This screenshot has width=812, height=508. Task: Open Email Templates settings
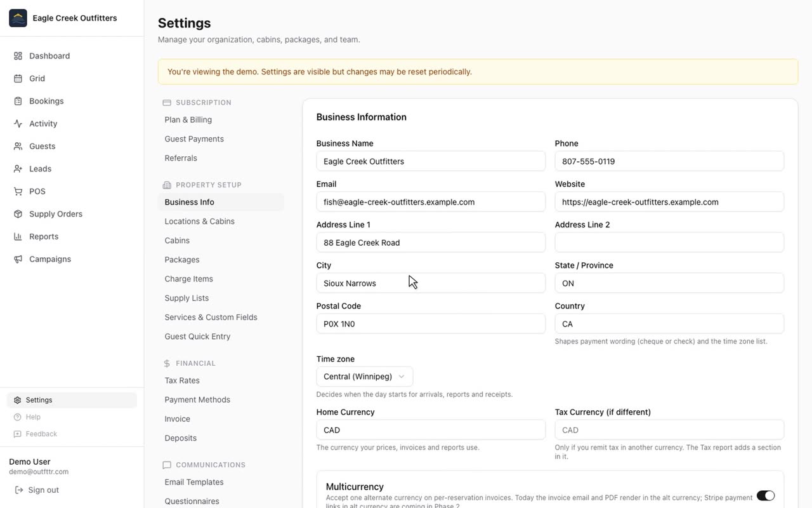click(194, 482)
